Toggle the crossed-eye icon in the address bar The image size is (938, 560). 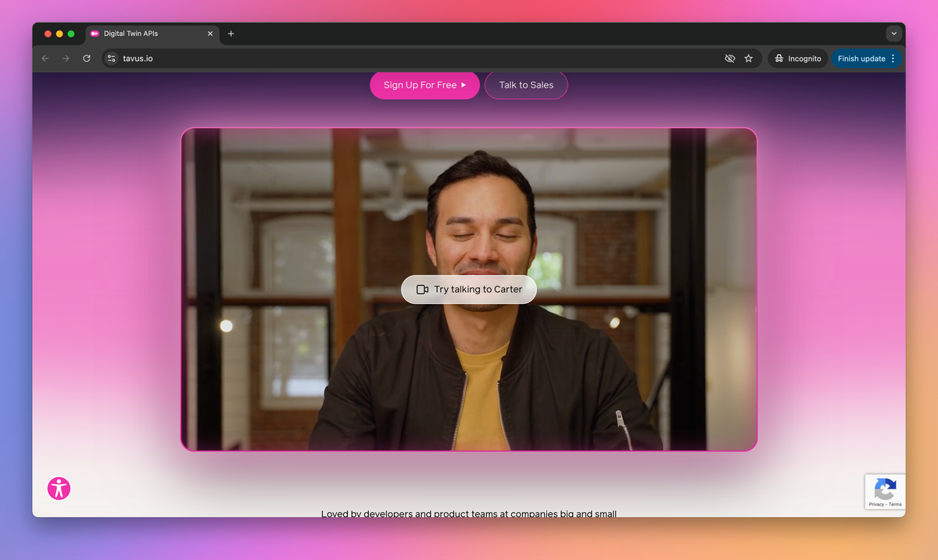[x=730, y=59]
